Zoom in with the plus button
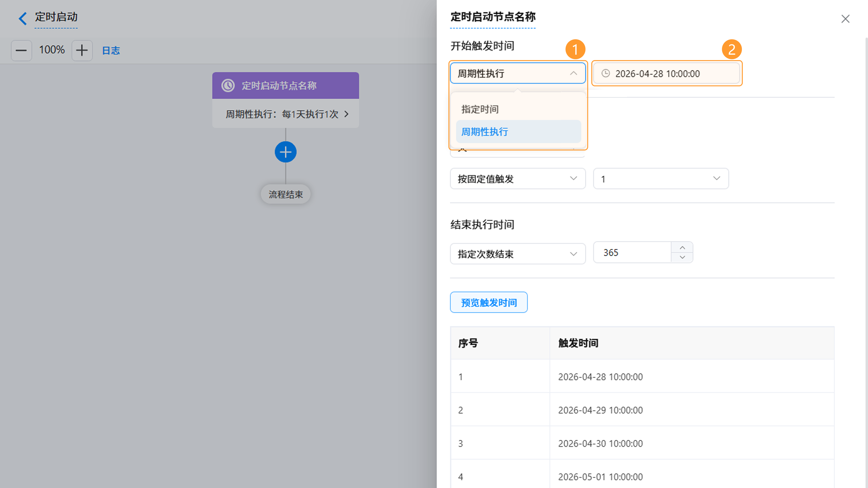This screenshot has height=488, width=868. pyautogui.click(x=82, y=51)
